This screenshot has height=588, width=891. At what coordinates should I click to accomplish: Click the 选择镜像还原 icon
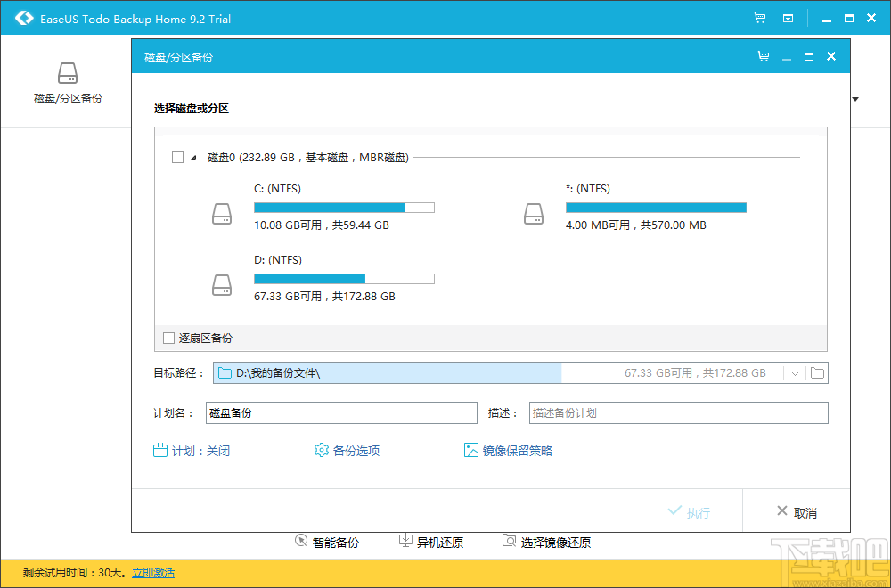510,541
